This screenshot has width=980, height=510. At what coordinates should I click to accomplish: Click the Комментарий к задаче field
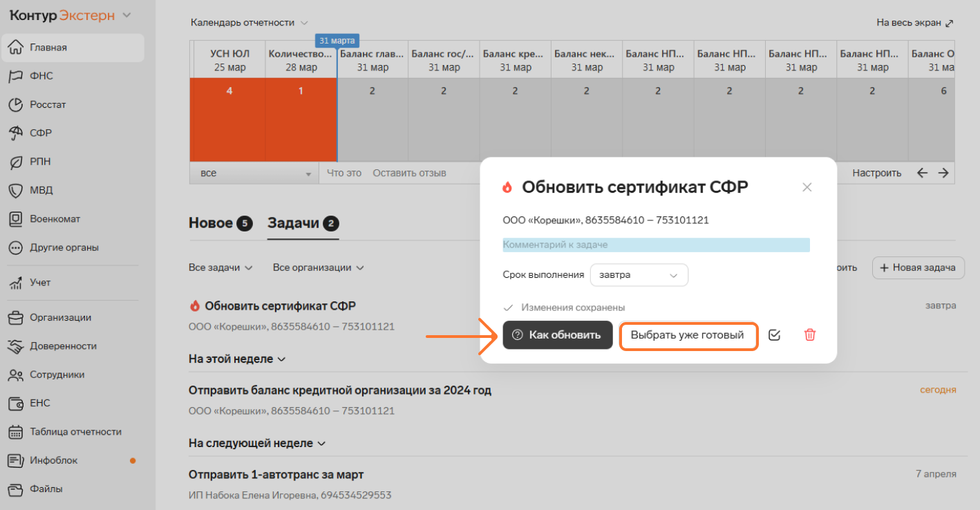click(x=656, y=245)
